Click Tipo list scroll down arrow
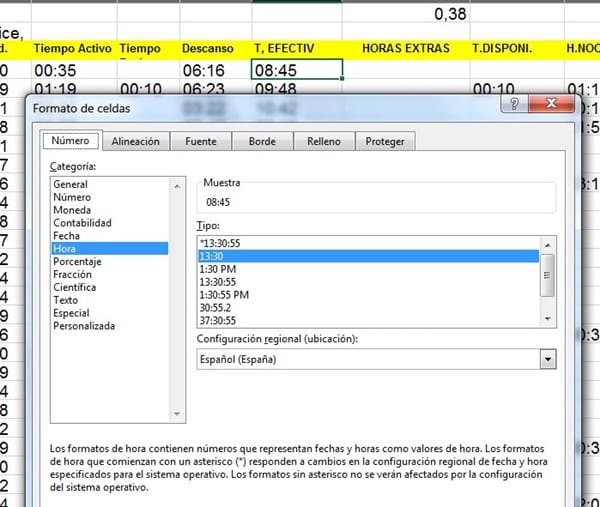Viewport: 600px width, 507px height. (x=548, y=318)
